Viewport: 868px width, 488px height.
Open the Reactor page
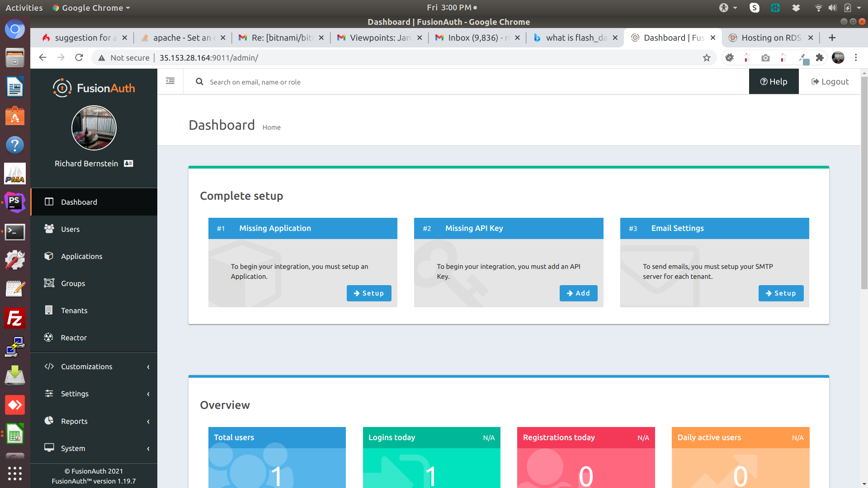coord(94,338)
